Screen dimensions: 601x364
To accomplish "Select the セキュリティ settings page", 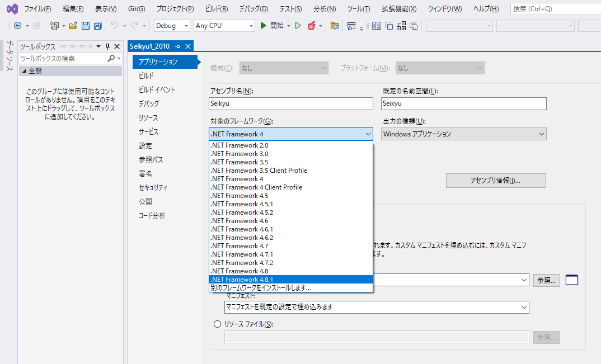I will [153, 187].
